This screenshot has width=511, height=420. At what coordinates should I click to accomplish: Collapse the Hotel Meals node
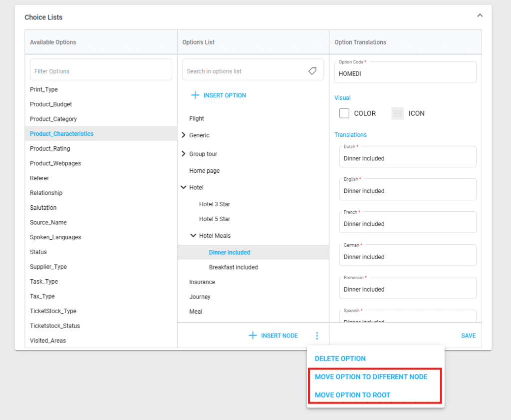pos(193,236)
